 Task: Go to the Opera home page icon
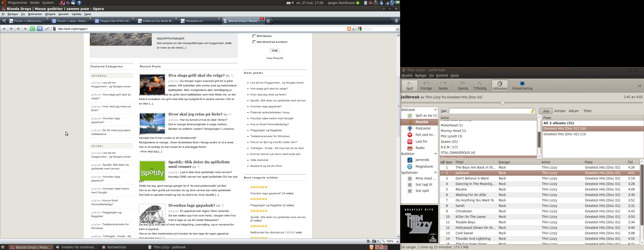coord(40,29)
